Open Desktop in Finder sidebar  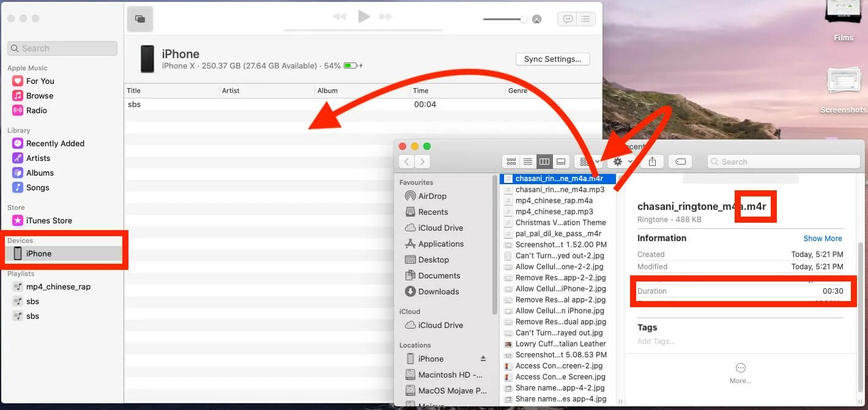[x=427, y=259]
